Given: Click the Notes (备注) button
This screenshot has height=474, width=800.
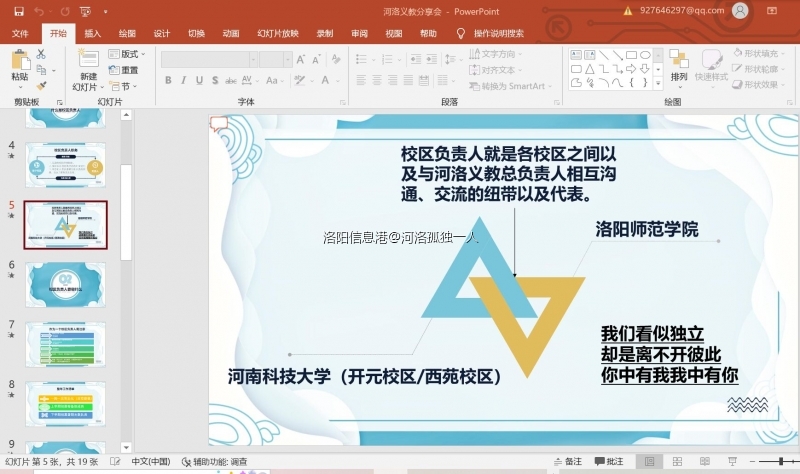Looking at the screenshot, I should pyautogui.click(x=568, y=461).
